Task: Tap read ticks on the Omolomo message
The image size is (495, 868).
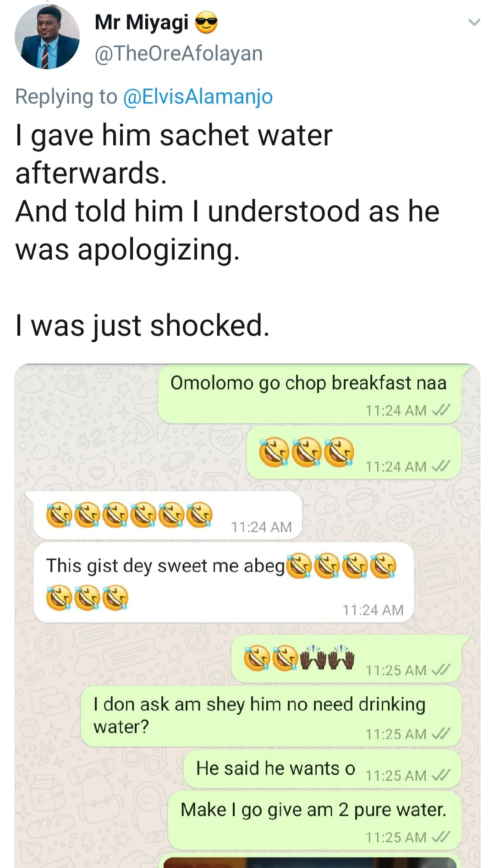Action: [441, 410]
